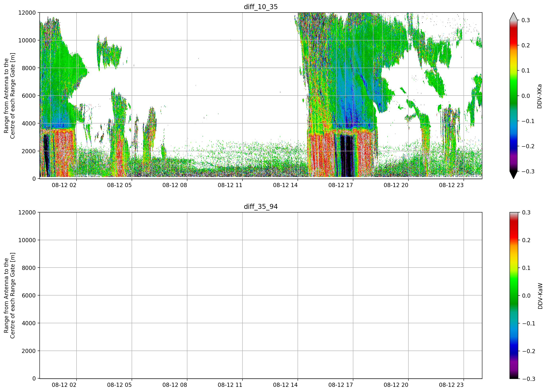The image size is (547, 392).
Task: Click the diff_10_35 plot title
Action: click(261, 7)
